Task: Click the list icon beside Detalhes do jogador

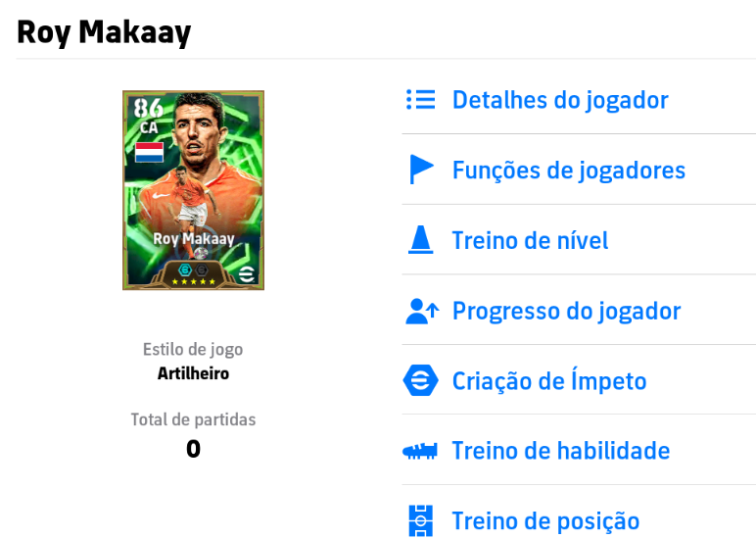Action: pyautogui.click(x=420, y=100)
